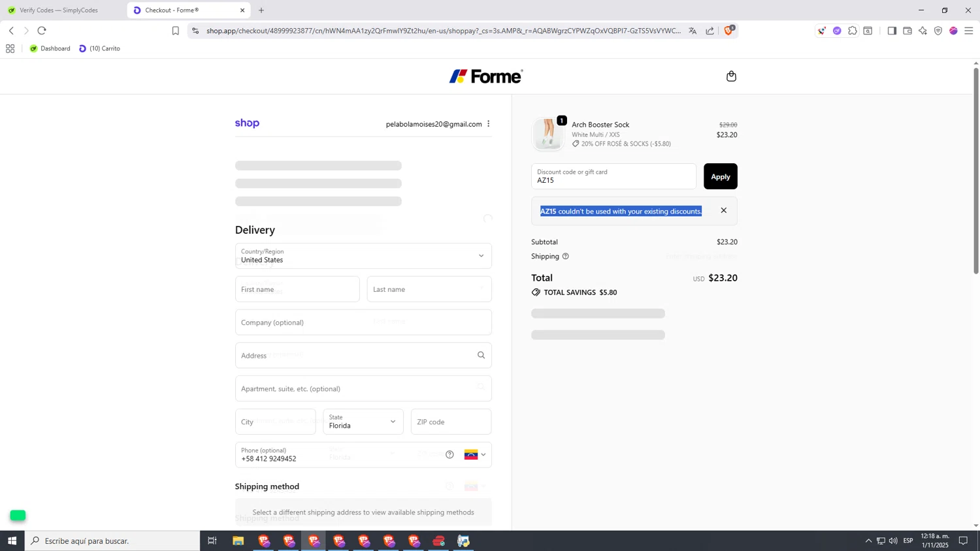
Task: Click the share page icon
Action: [x=710, y=31]
